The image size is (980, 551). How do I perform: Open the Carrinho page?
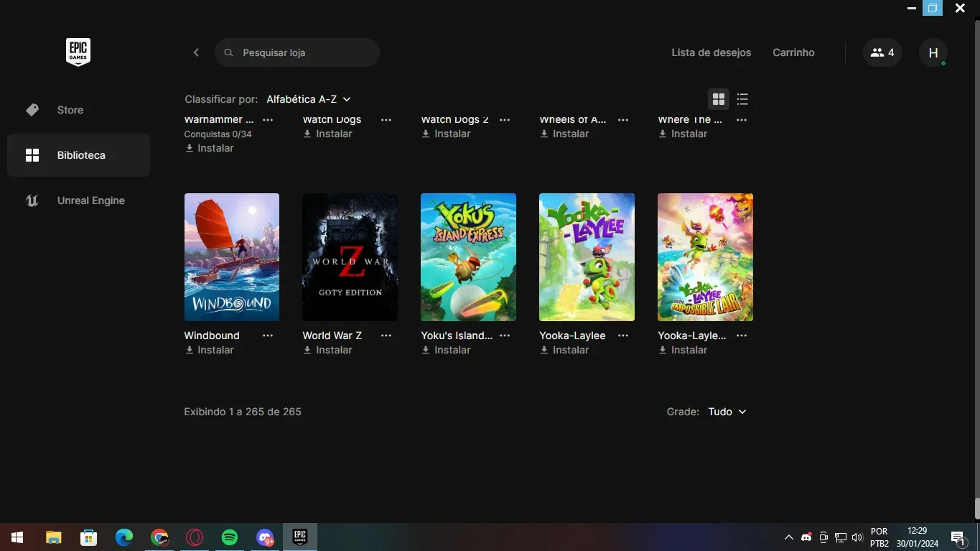tap(793, 52)
